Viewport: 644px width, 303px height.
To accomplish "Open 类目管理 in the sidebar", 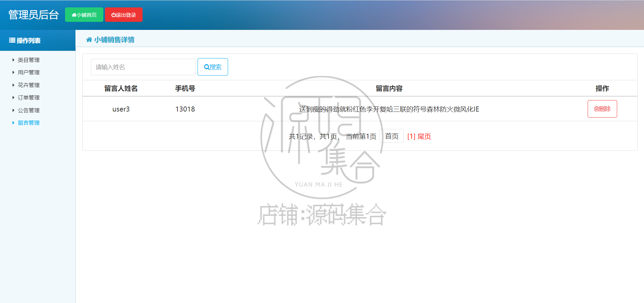I will pyautogui.click(x=29, y=60).
